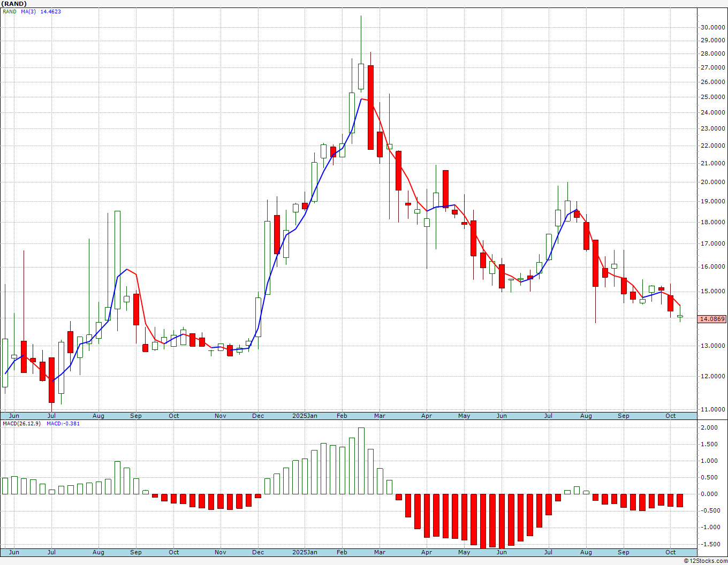Image resolution: width=728 pixels, height=565 pixels.
Task: Choose the 15.0000 price axis label
Action: tap(712, 291)
